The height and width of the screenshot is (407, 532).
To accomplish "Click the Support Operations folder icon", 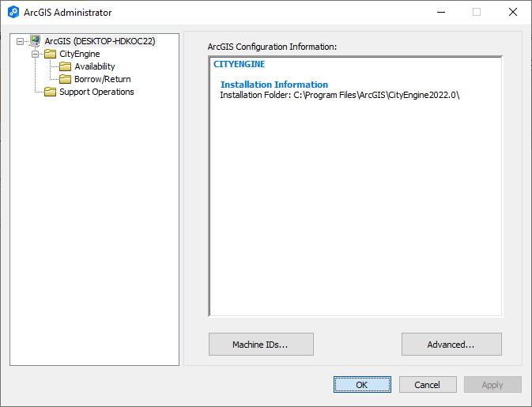I will [51, 92].
